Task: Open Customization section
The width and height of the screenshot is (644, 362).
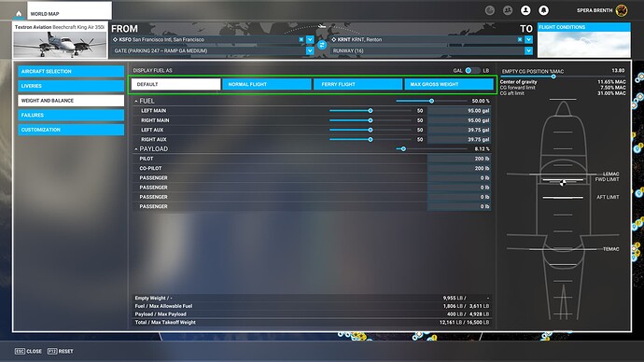Action: pyautogui.click(x=71, y=130)
